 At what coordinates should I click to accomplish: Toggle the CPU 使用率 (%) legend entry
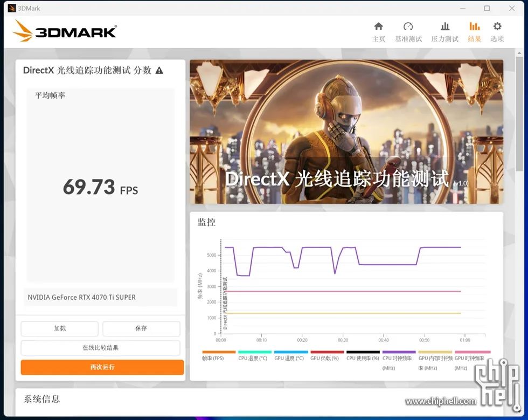tap(363, 356)
